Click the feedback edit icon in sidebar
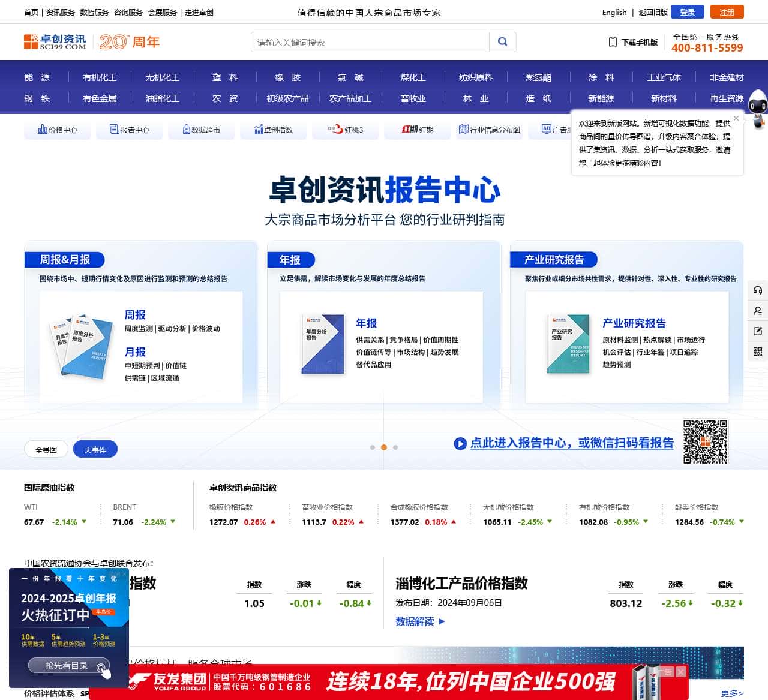The image size is (768, 700). pos(758,331)
